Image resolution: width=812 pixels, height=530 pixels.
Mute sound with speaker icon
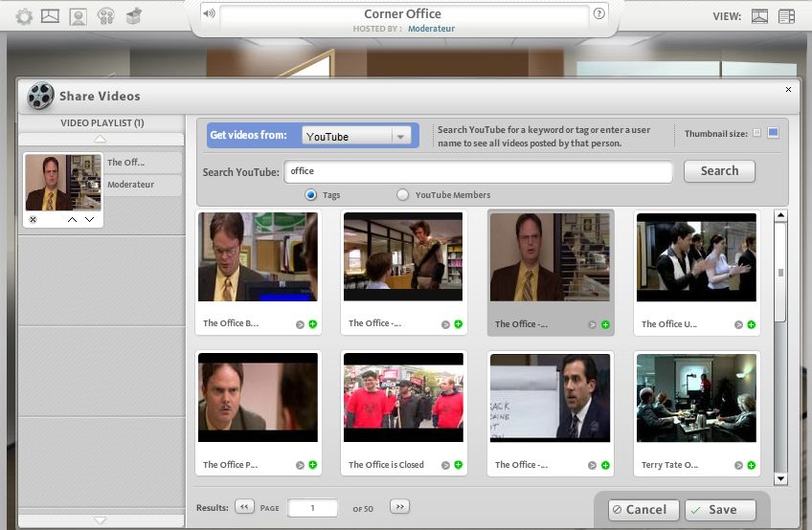(209, 13)
